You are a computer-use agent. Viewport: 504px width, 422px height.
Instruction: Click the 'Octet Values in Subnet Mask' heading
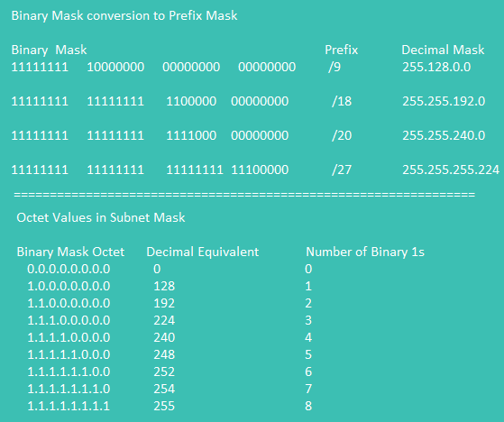coord(101,217)
